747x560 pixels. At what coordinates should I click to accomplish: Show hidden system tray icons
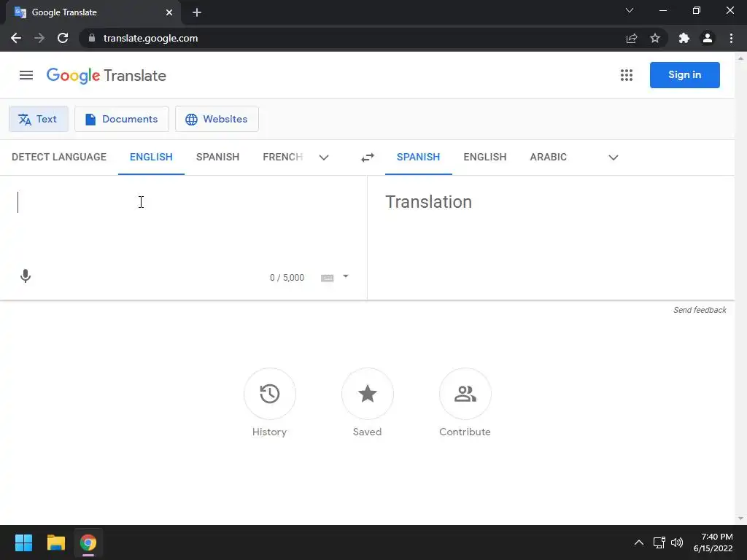point(639,542)
